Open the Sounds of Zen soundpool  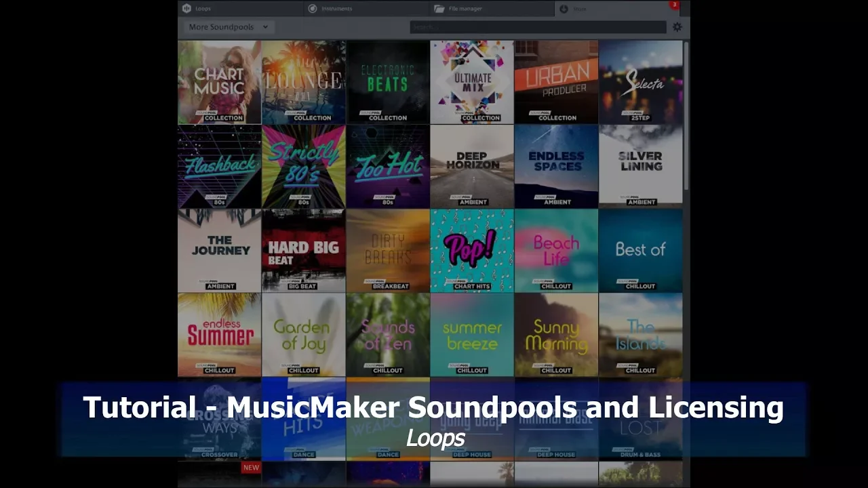(x=388, y=334)
